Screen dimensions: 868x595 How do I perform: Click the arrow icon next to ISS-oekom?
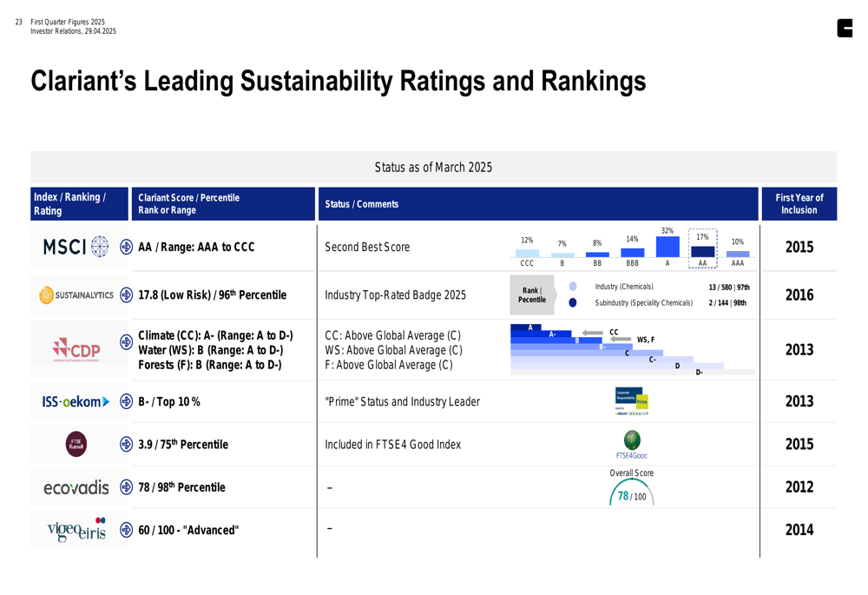click(126, 401)
